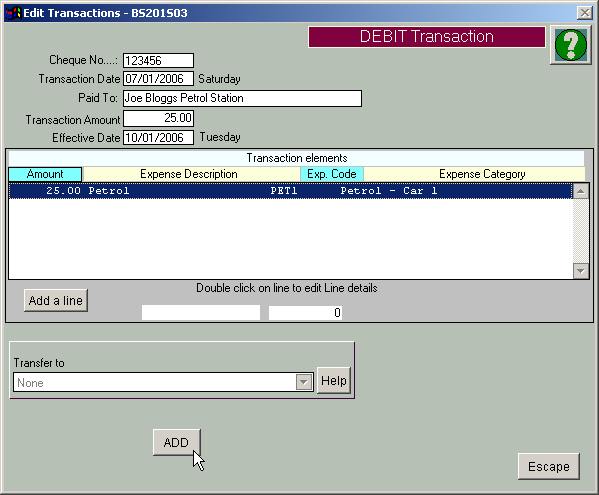
Task: Close the Edit Transactions window
Action: 584,13
